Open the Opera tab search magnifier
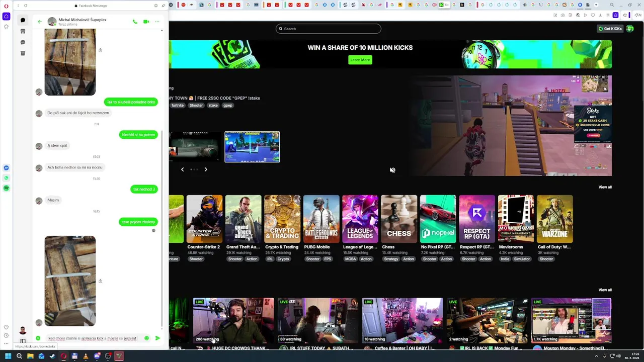The width and height of the screenshot is (644, 362). click(x=612, y=5)
